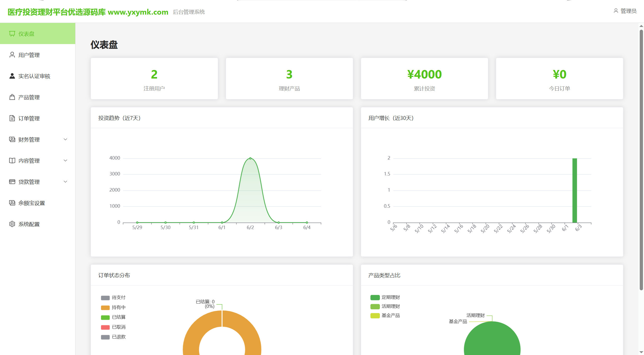Click the dashboard monitor icon in sidebar
This screenshot has height=355, width=644.
point(12,34)
